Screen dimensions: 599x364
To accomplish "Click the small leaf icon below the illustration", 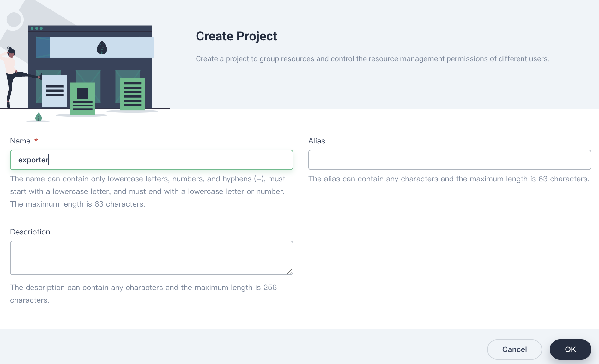I will tap(39, 117).
